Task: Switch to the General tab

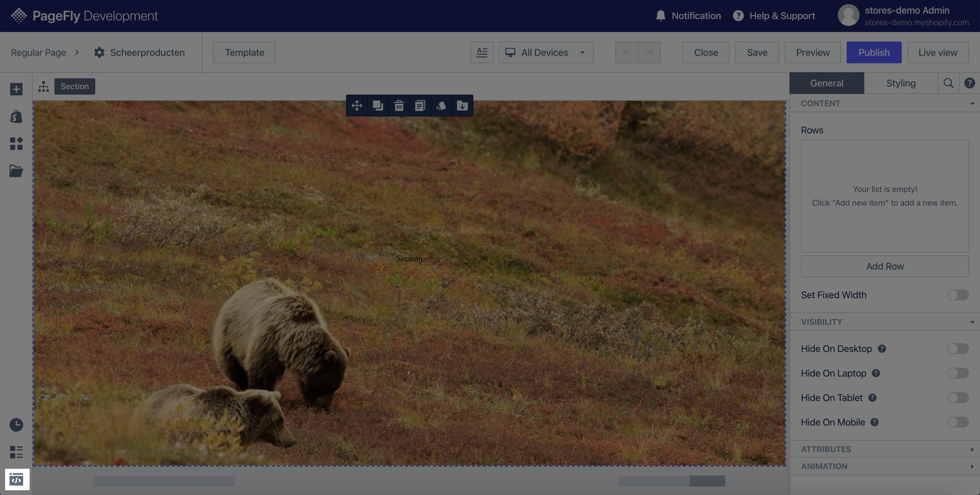Action: (x=827, y=83)
